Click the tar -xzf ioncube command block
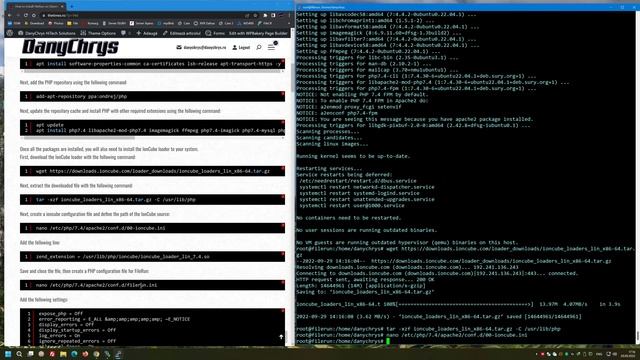640x360 pixels. coord(152,200)
